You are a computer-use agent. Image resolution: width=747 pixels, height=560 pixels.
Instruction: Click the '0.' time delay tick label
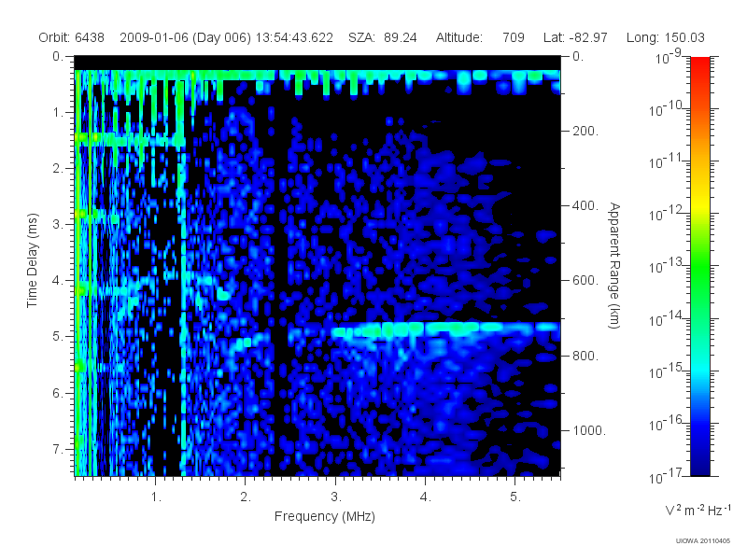click(x=58, y=56)
